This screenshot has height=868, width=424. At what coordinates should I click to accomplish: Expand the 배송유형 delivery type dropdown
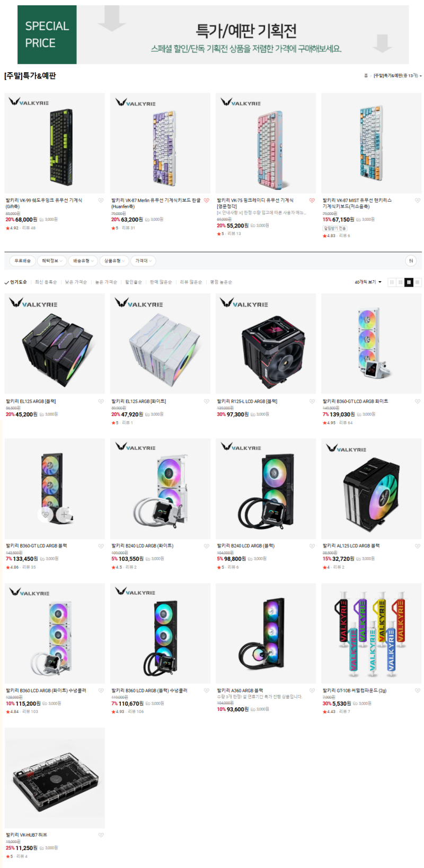tap(83, 261)
